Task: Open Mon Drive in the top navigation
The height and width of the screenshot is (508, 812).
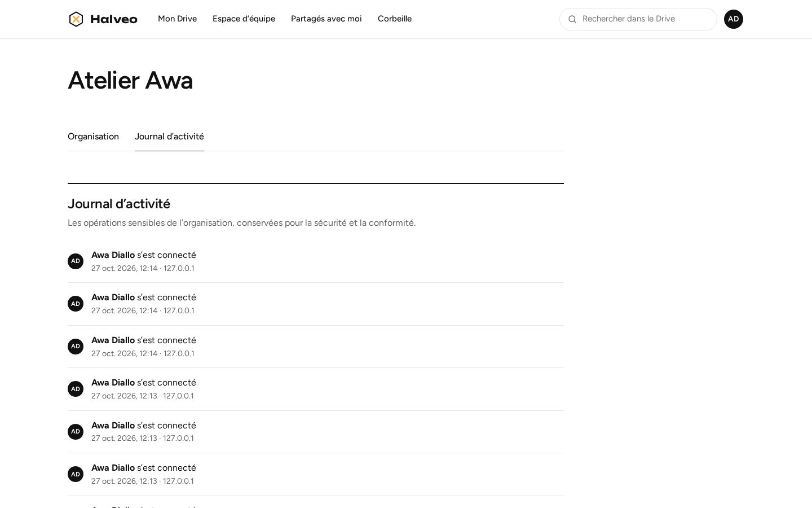Action: point(177,19)
